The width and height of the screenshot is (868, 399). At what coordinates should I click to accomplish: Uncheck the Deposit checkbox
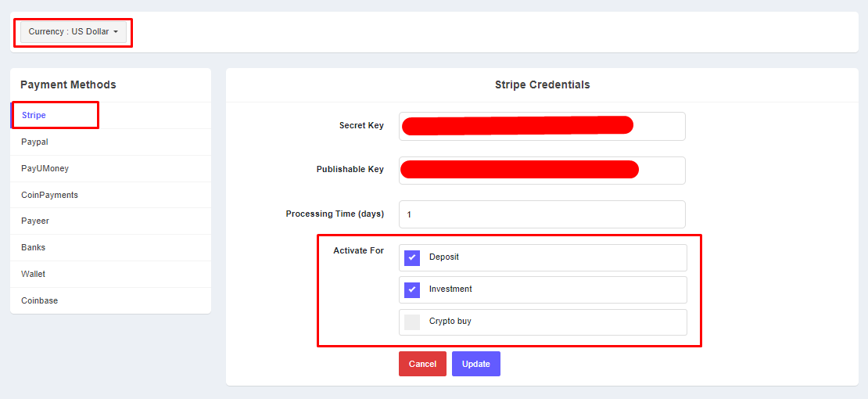412,257
